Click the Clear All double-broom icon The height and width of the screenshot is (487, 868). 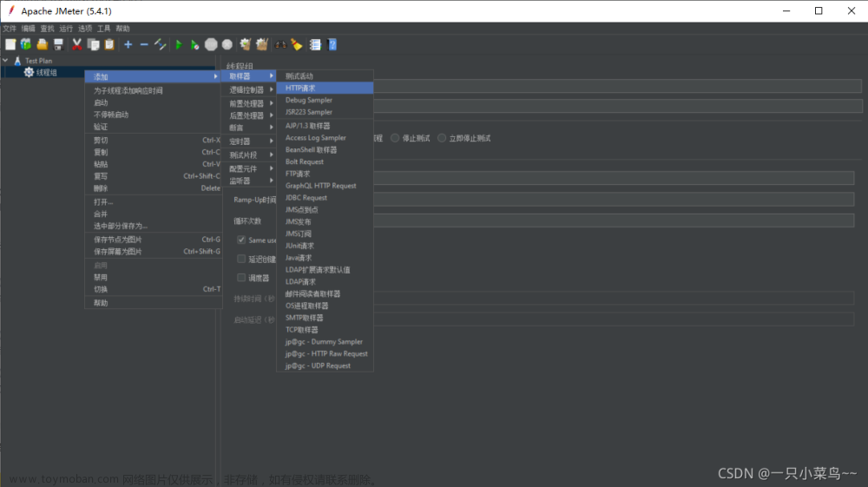pos(262,44)
